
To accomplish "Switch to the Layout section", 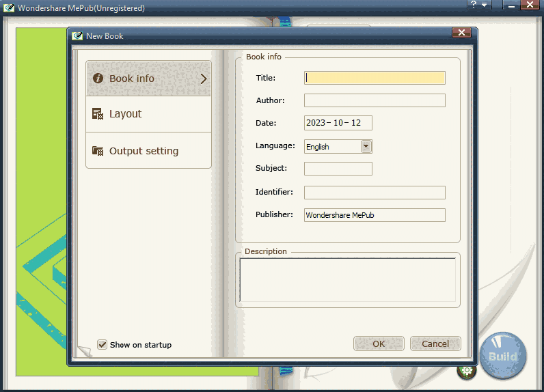I will click(148, 114).
